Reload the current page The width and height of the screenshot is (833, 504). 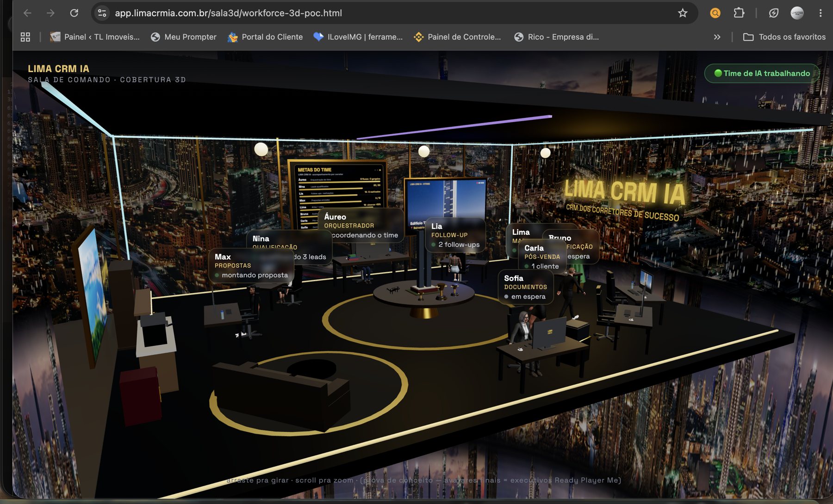point(74,13)
